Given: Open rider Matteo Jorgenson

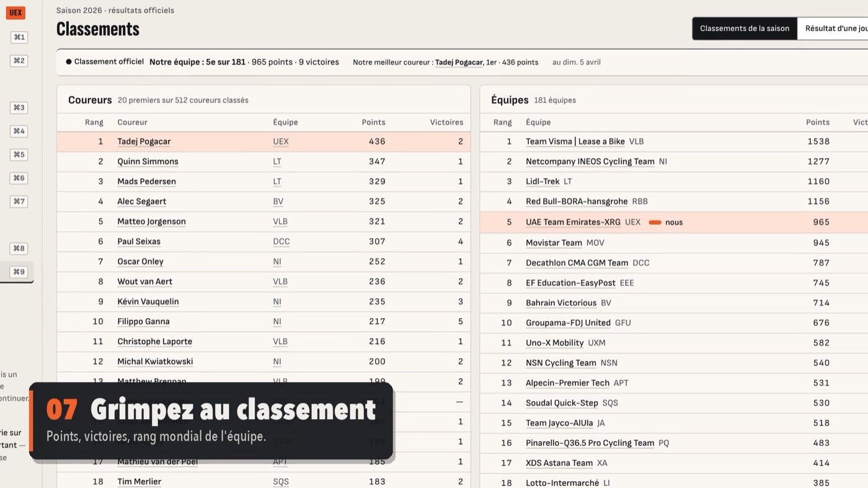Looking at the screenshot, I should tap(151, 221).
